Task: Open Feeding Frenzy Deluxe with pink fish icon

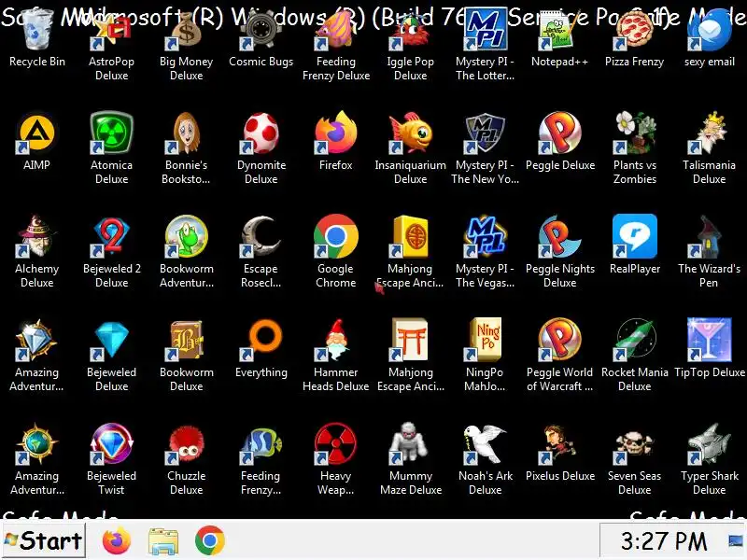Action: (336, 31)
